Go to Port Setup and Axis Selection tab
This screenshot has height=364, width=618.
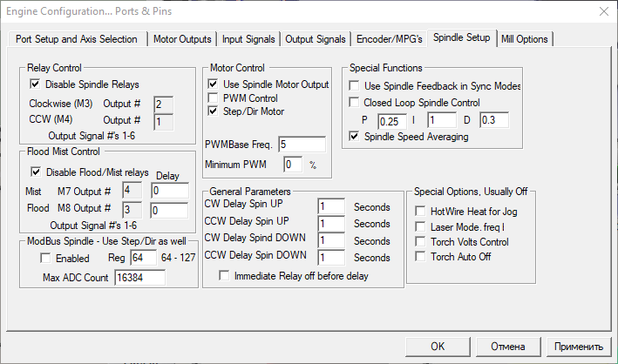tap(77, 39)
